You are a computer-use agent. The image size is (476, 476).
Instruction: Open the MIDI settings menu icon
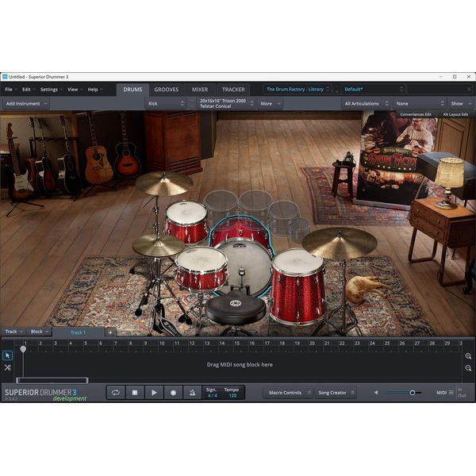pyautogui.click(x=451, y=393)
